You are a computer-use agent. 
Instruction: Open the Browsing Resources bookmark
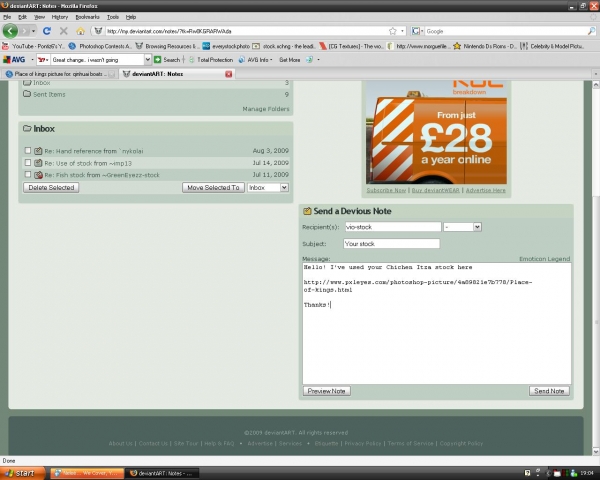tap(167, 46)
